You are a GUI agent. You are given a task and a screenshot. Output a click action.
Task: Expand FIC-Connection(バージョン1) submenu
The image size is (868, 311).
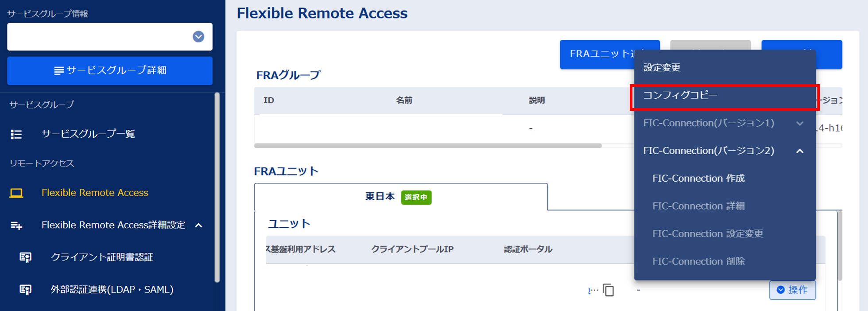[799, 124]
